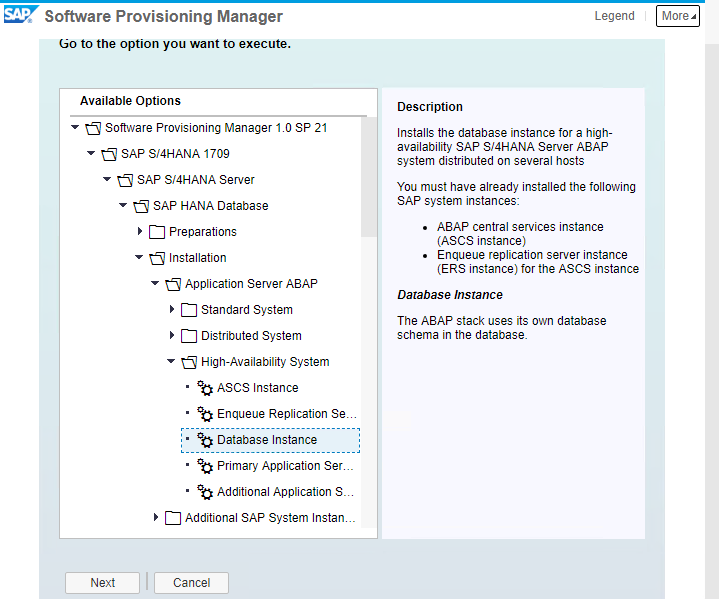
Task: Expand the Preparations node
Action: coord(140,231)
